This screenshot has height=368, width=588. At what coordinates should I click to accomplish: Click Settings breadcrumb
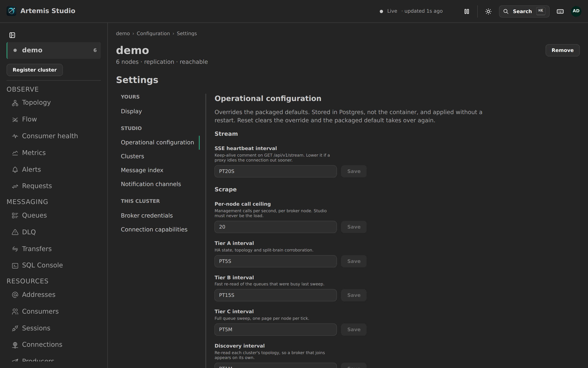point(187,34)
